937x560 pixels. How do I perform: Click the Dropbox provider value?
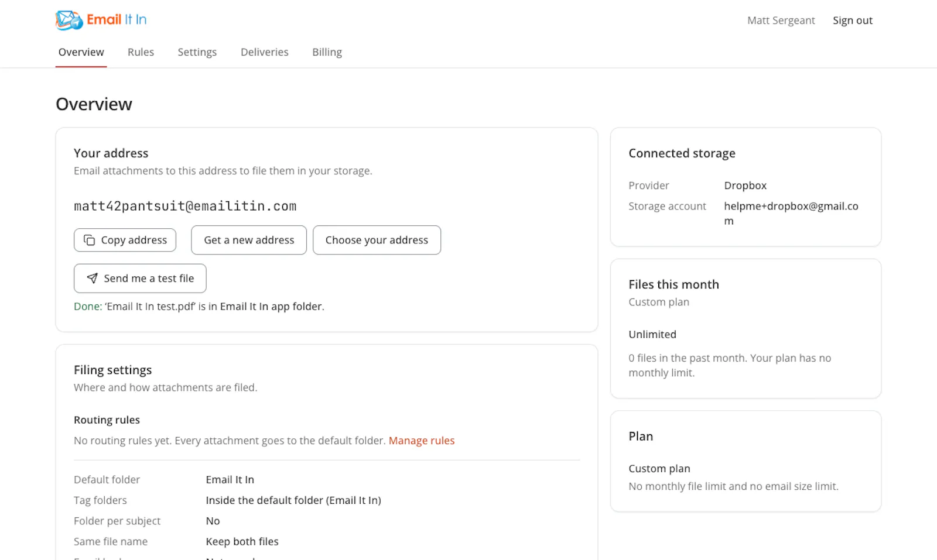(x=745, y=185)
